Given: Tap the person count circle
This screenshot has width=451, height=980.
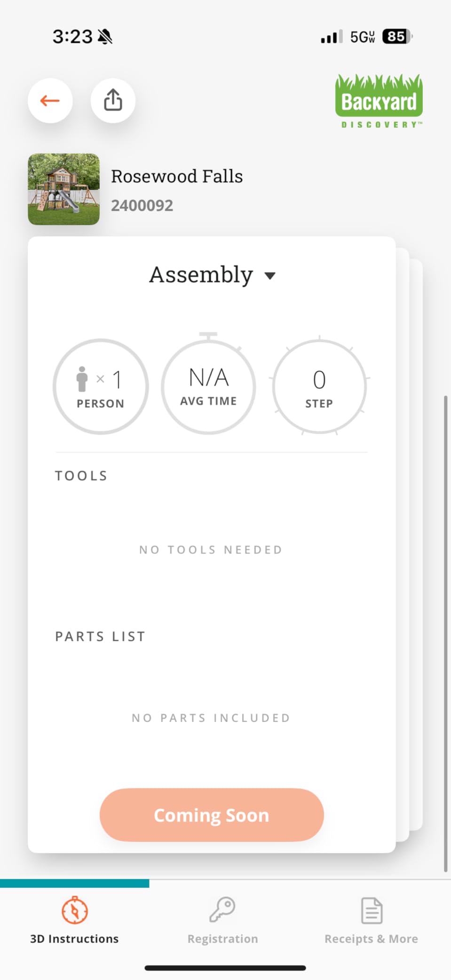Looking at the screenshot, I should pyautogui.click(x=101, y=386).
